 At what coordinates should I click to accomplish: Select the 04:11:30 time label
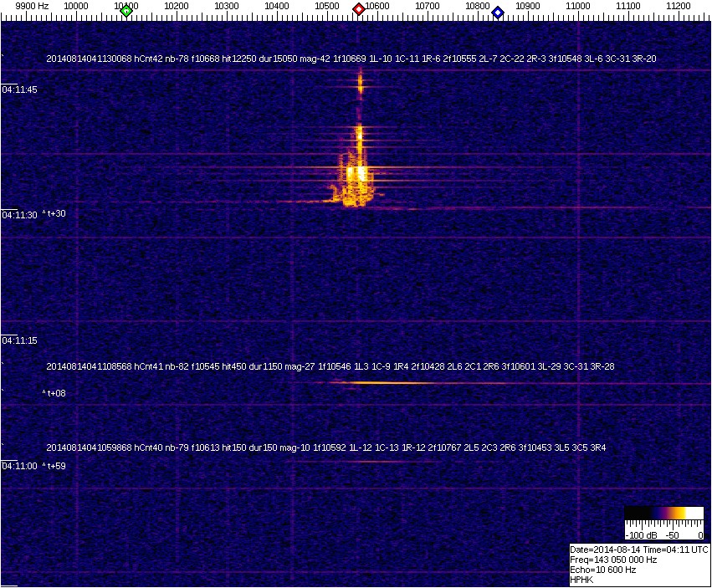(x=20, y=215)
